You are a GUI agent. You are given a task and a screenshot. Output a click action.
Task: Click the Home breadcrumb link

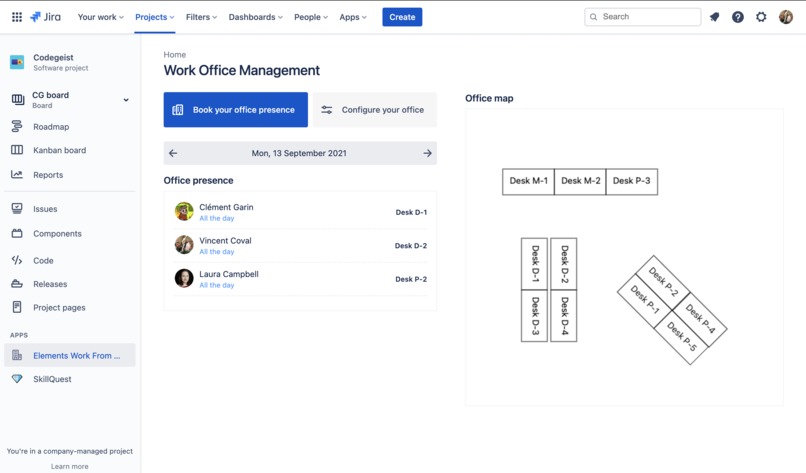pos(175,54)
